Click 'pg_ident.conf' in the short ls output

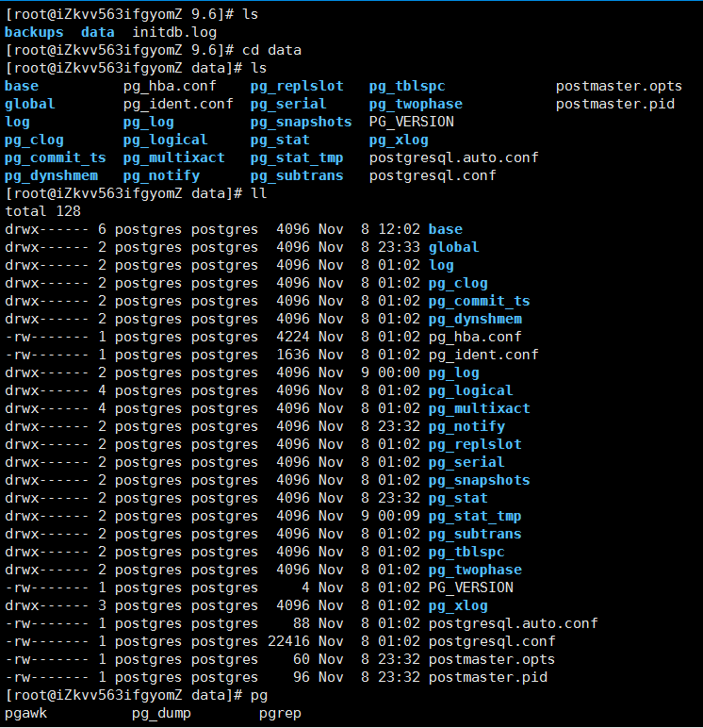[x=178, y=104]
